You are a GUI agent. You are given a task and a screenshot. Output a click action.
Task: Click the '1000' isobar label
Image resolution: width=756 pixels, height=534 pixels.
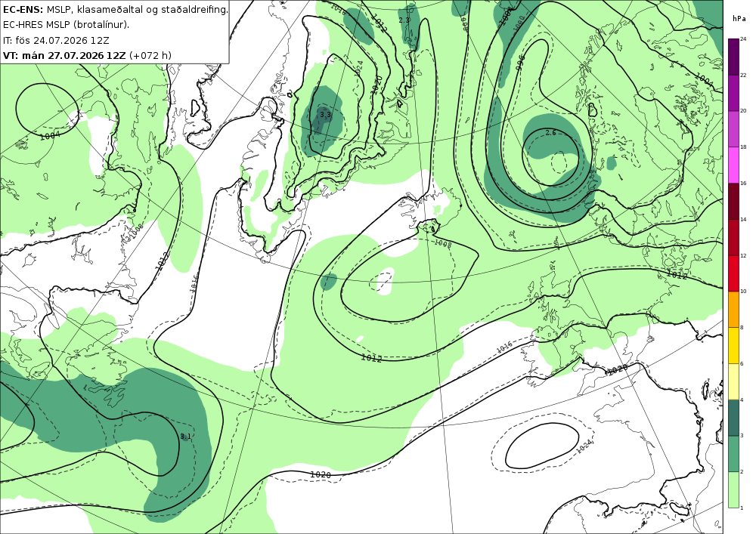click(519, 24)
